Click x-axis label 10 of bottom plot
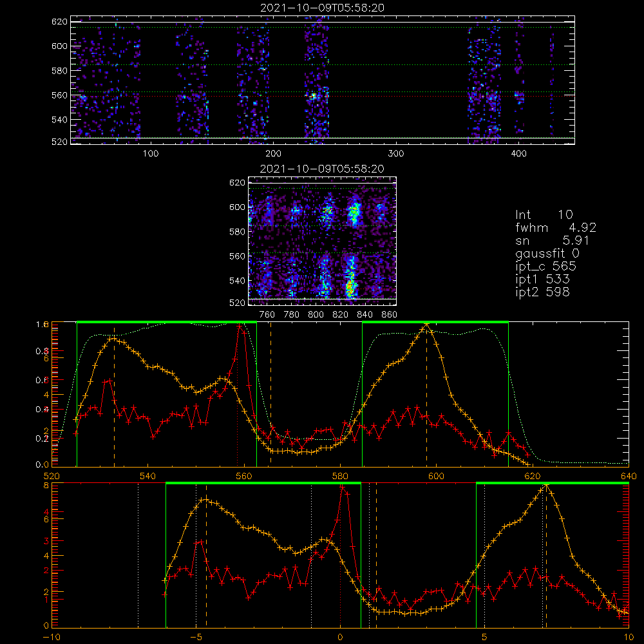Screen dimensions: 644x644 629,638
